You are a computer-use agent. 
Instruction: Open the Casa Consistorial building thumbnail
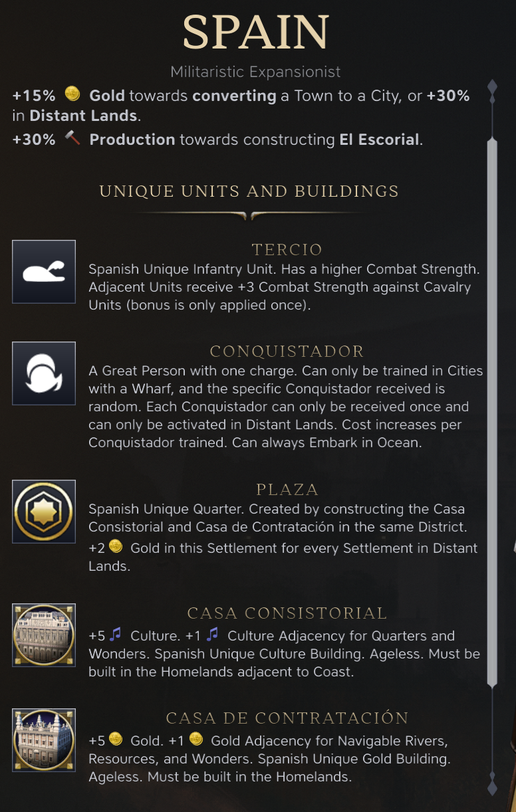click(44, 635)
